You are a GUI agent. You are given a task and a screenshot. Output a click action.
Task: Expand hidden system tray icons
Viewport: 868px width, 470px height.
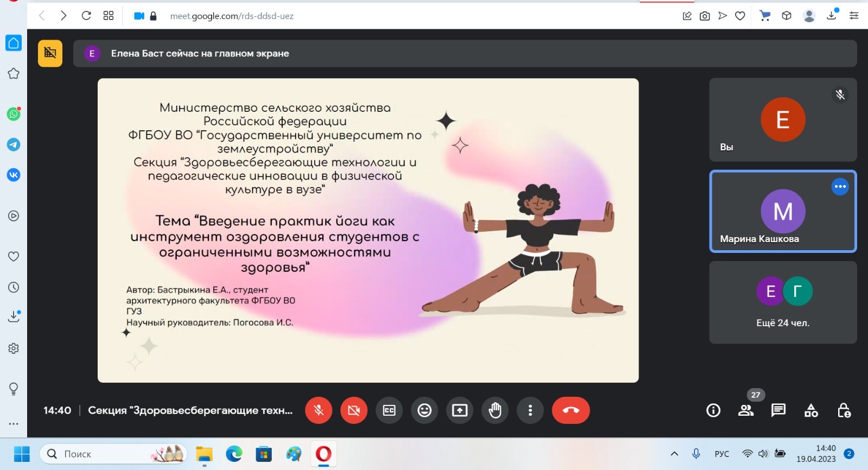click(674, 454)
